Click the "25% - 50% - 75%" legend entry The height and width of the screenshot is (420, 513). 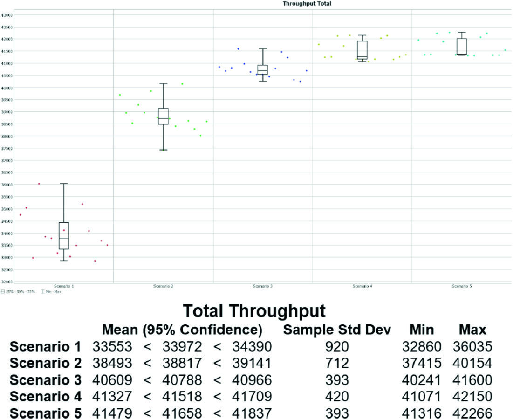[18, 292]
